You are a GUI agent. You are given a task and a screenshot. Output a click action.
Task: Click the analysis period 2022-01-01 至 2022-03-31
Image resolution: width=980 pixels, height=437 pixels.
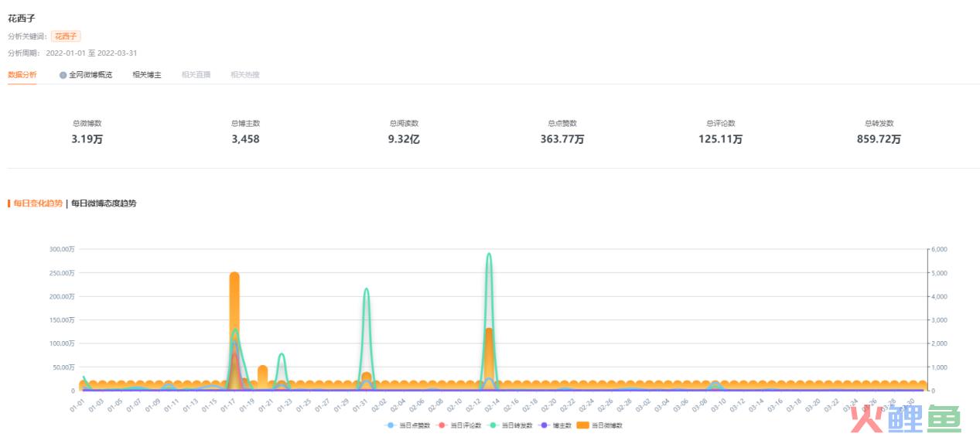coord(91,53)
